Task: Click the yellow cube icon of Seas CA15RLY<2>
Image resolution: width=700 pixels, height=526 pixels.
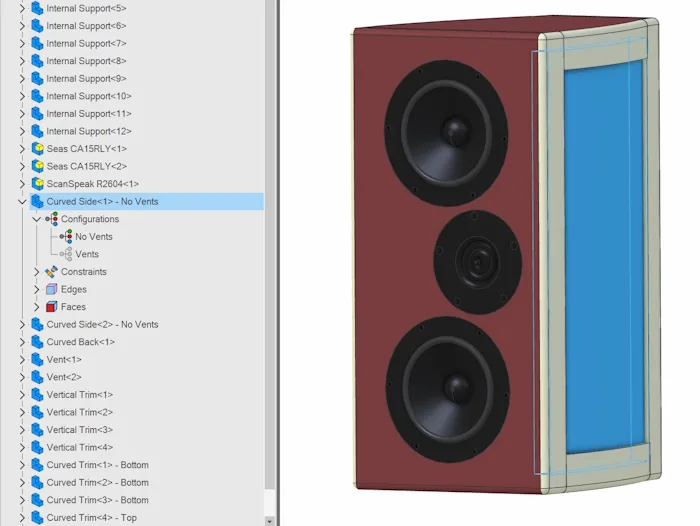Action: click(x=38, y=166)
